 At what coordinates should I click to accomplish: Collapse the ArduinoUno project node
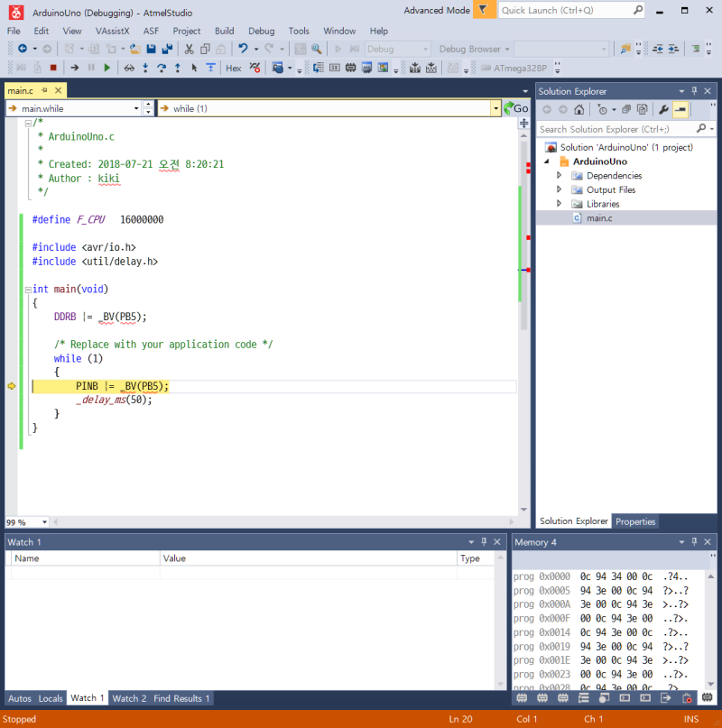point(547,161)
